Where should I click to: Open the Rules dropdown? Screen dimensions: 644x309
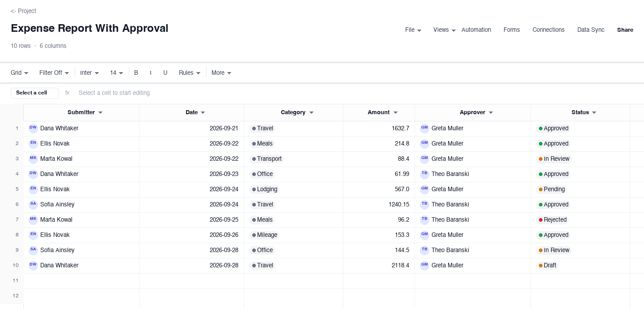190,73
